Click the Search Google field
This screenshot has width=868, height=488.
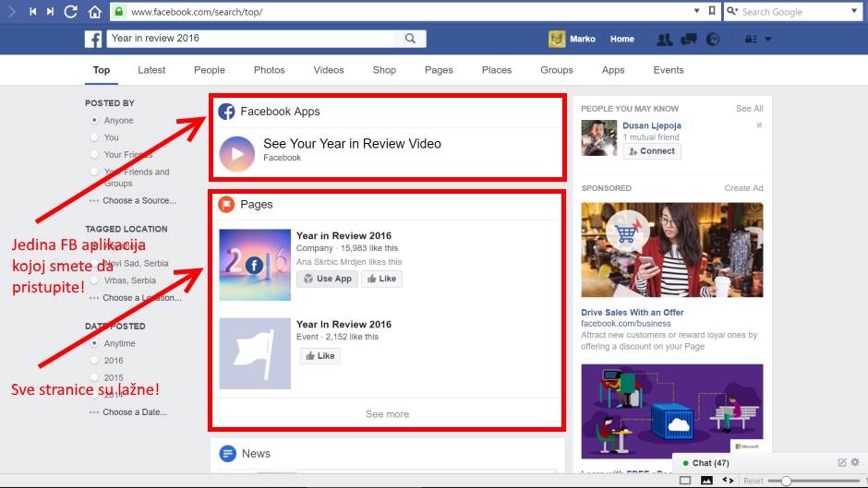(794, 11)
